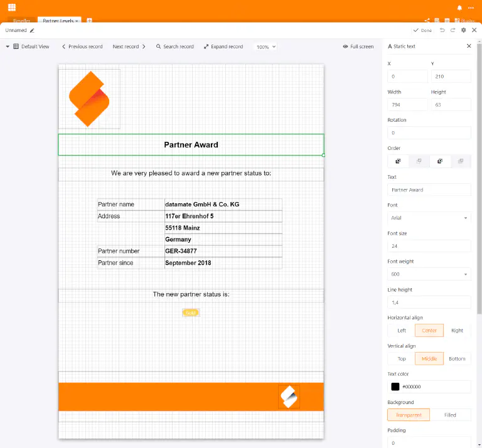Set vertical align to Middle
The height and width of the screenshot is (448, 482).
click(x=429, y=359)
